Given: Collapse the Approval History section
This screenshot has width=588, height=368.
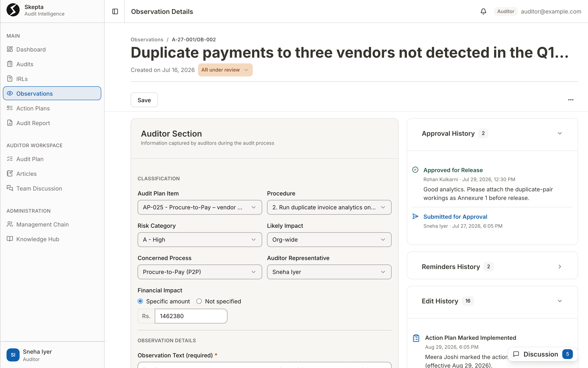Looking at the screenshot, I should 560,133.
